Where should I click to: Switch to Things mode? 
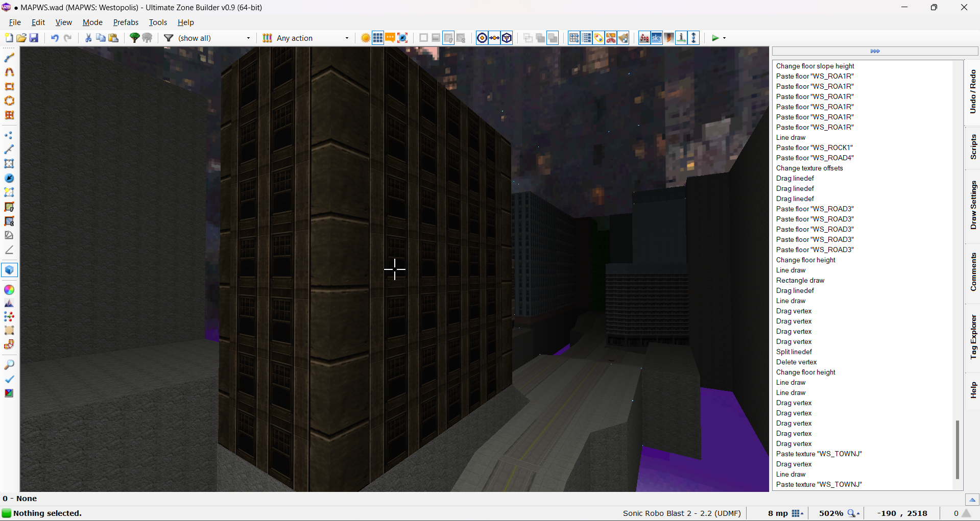point(9,178)
